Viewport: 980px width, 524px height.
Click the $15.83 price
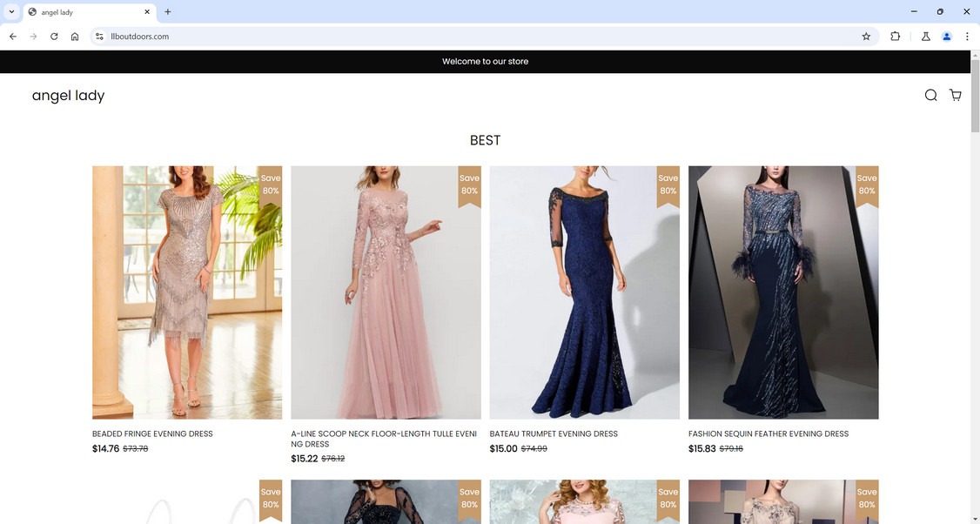pyautogui.click(x=701, y=448)
